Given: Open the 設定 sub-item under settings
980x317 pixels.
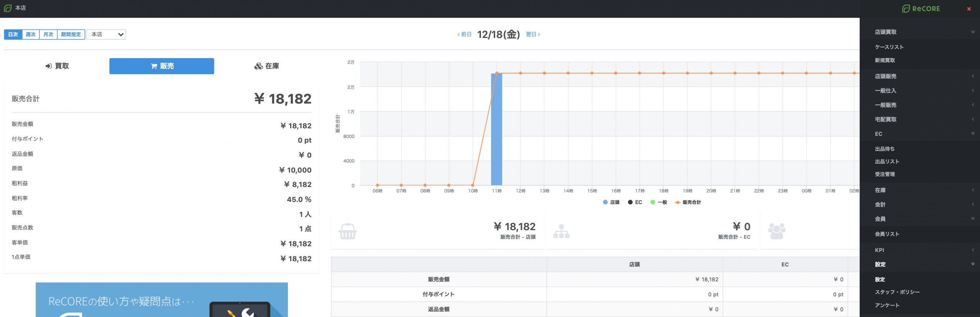Looking at the screenshot, I should point(880,280).
